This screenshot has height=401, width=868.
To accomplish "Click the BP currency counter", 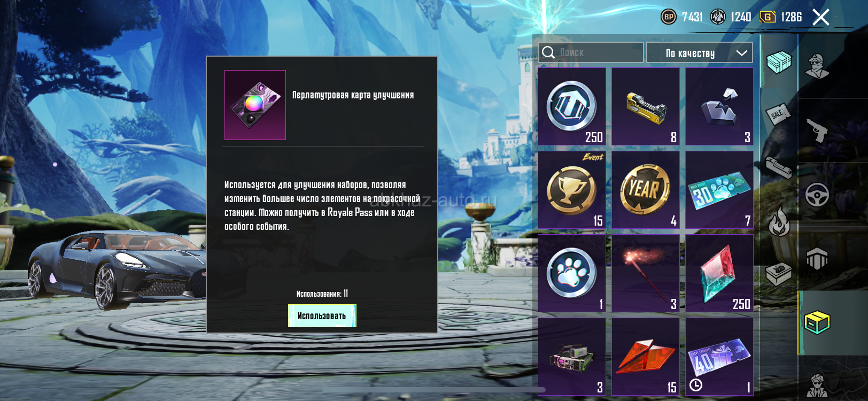I will (682, 17).
